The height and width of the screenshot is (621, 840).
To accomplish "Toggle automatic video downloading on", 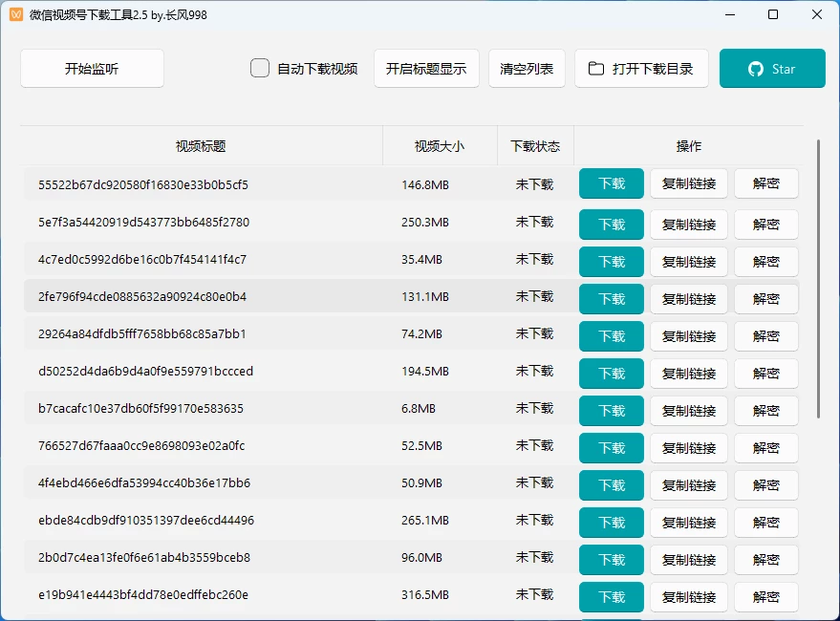I will pyautogui.click(x=259, y=68).
